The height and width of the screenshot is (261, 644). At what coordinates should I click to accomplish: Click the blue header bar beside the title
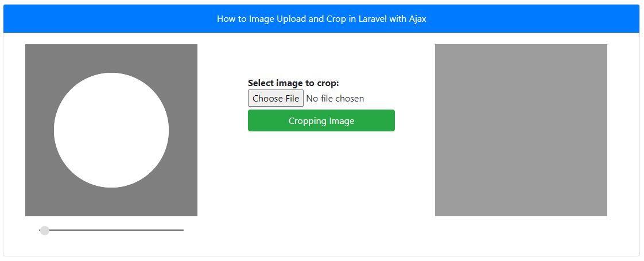coord(115,19)
